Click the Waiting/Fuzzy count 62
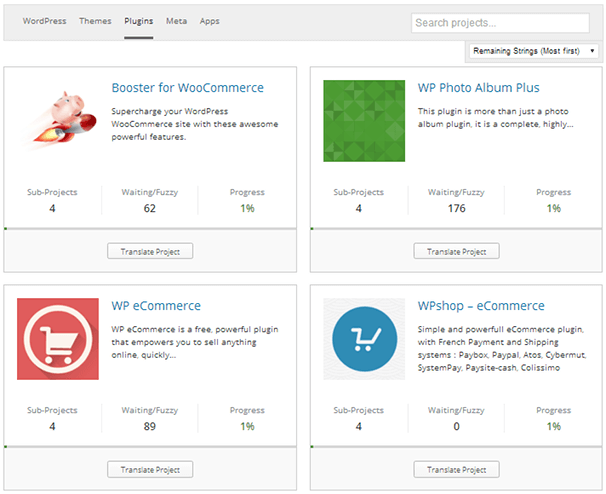606x494 pixels. click(150, 208)
